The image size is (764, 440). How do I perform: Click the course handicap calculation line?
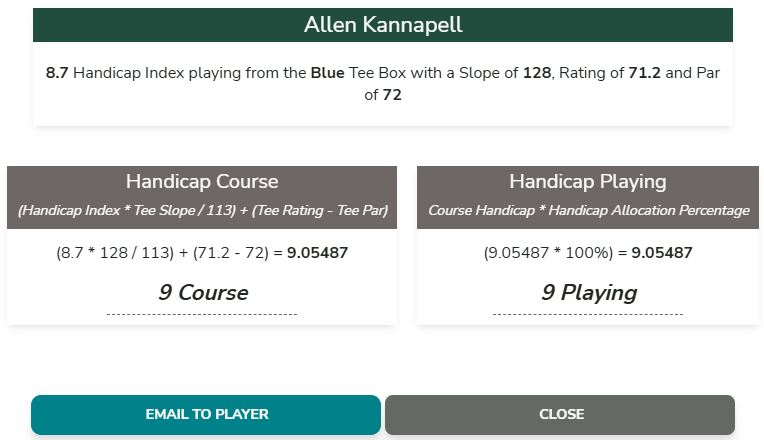click(x=170, y=253)
